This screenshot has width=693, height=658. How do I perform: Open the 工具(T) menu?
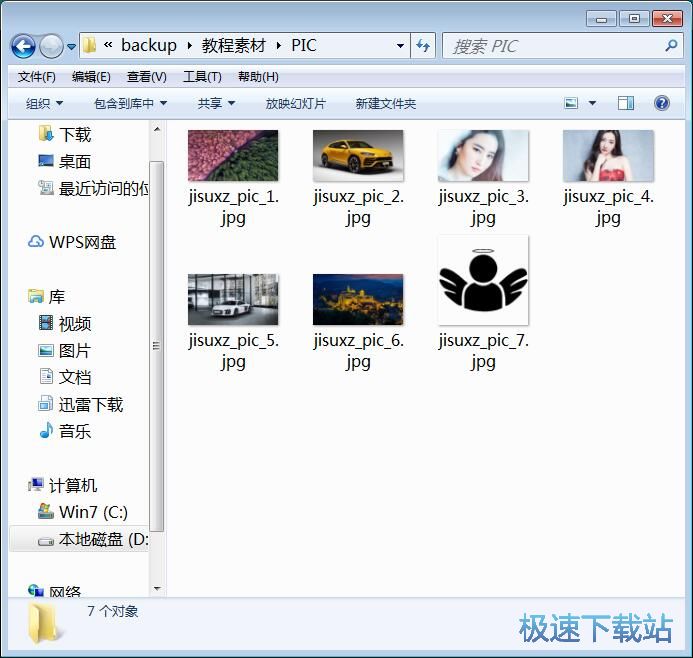pyautogui.click(x=202, y=77)
